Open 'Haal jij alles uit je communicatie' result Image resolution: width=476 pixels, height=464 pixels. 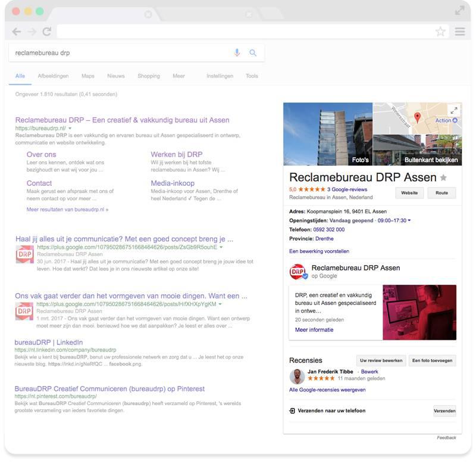[x=124, y=239]
